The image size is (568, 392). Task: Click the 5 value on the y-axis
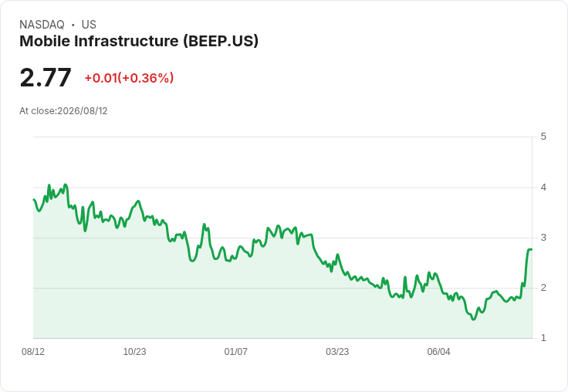(543, 137)
